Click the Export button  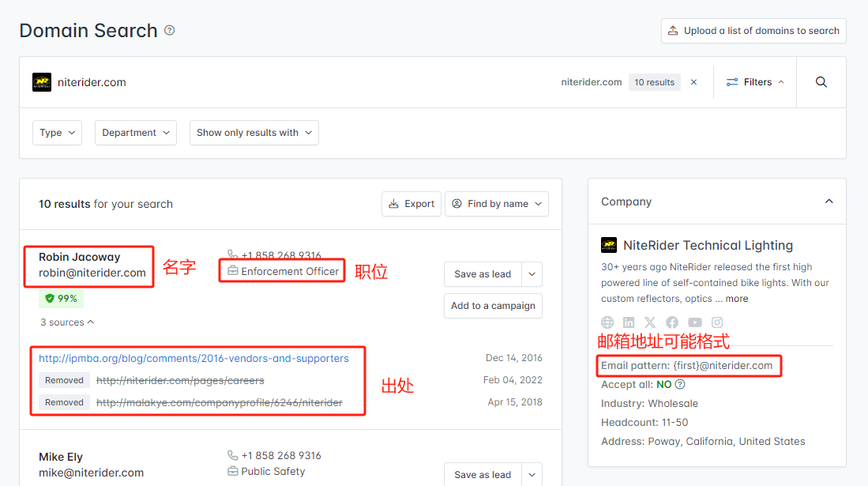(x=411, y=204)
